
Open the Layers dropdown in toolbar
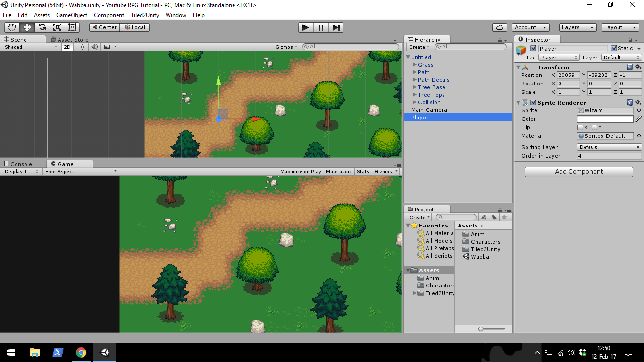[x=578, y=27]
